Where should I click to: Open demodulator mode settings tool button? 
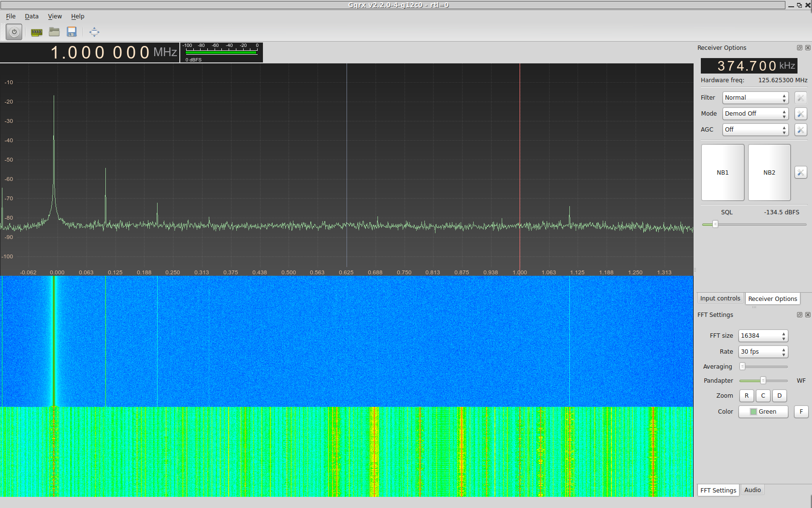tap(800, 114)
